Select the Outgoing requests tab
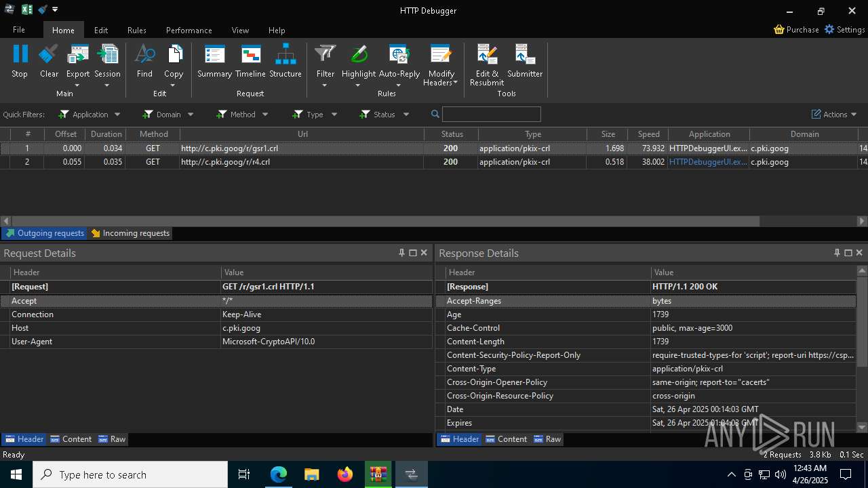Image resolution: width=868 pixels, height=488 pixels. click(x=45, y=233)
